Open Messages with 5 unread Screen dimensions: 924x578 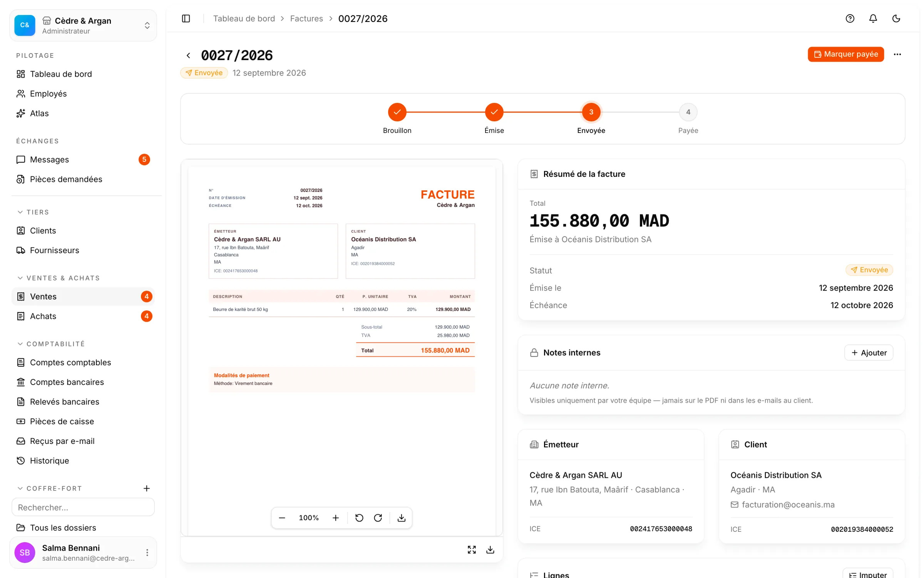click(x=83, y=160)
